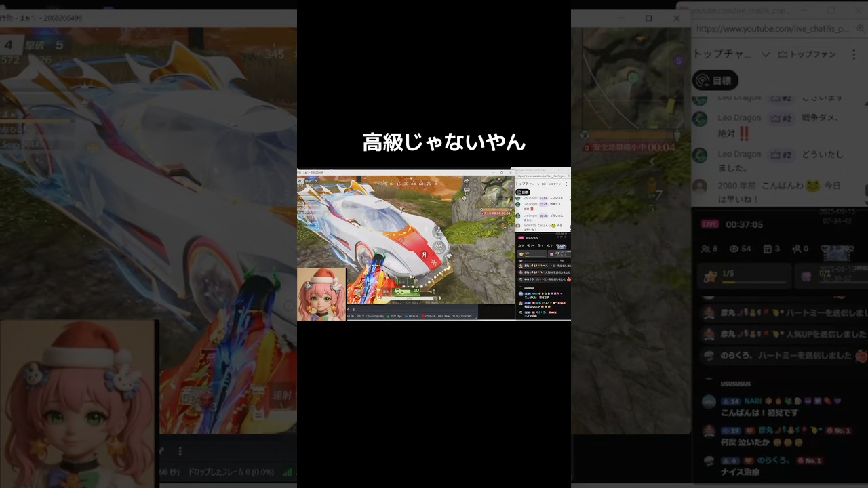This screenshot has height=488, width=868.
Task: Select the トップファン crown tab
Action: (807, 54)
